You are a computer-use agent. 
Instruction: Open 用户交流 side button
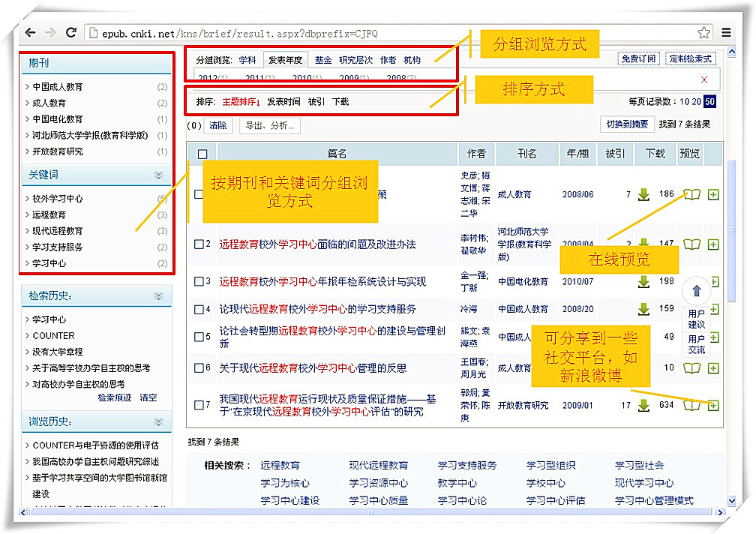click(696, 344)
